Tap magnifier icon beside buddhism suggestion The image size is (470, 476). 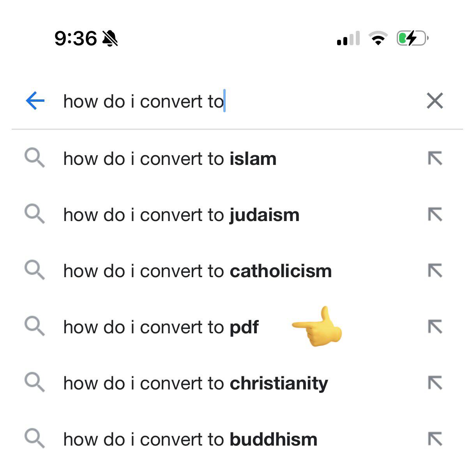(34, 439)
